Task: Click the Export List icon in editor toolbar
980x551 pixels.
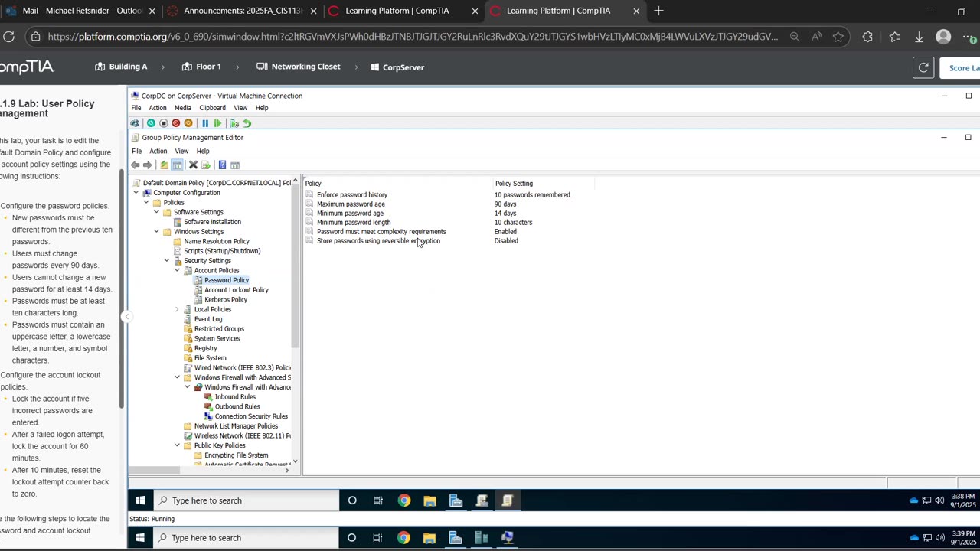Action: (x=206, y=165)
